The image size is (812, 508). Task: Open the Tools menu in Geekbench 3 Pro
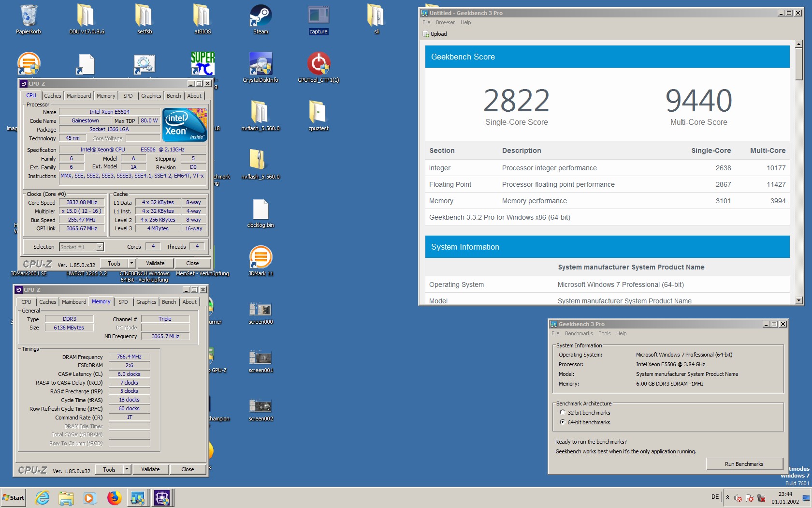(x=604, y=333)
